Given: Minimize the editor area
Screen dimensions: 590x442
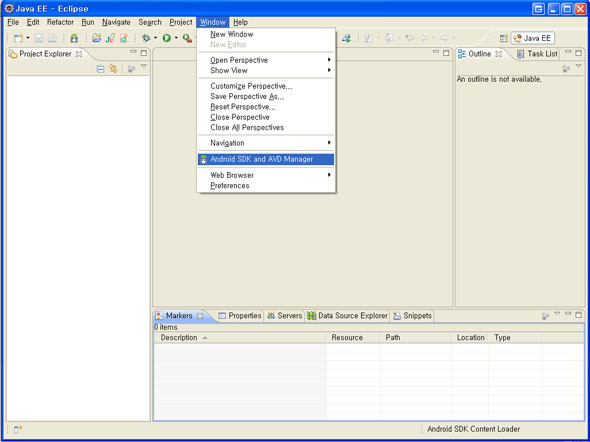Looking at the screenshot, I should pos(436,52).
